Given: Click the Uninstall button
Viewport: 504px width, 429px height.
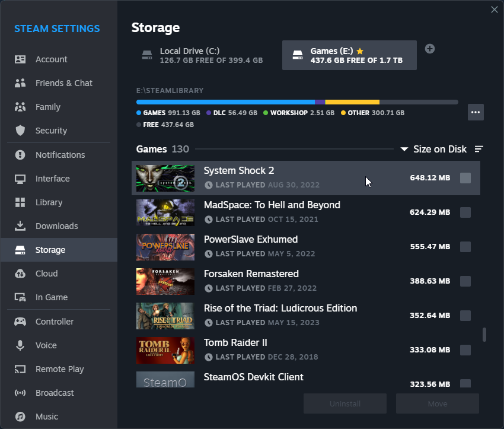Looking at the screenshot, I should [345, 403].
